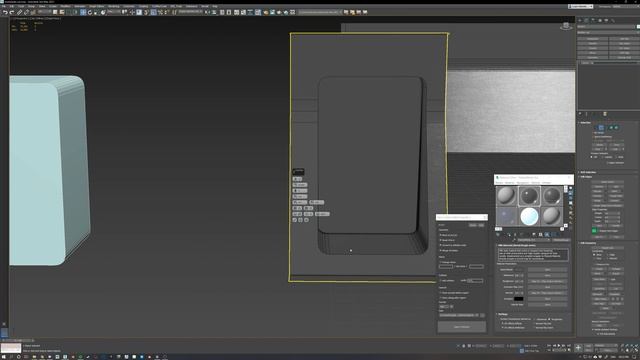Click the large button at bottom of floating dialog
The image size is (640, 360).
[x=462, y=327]
